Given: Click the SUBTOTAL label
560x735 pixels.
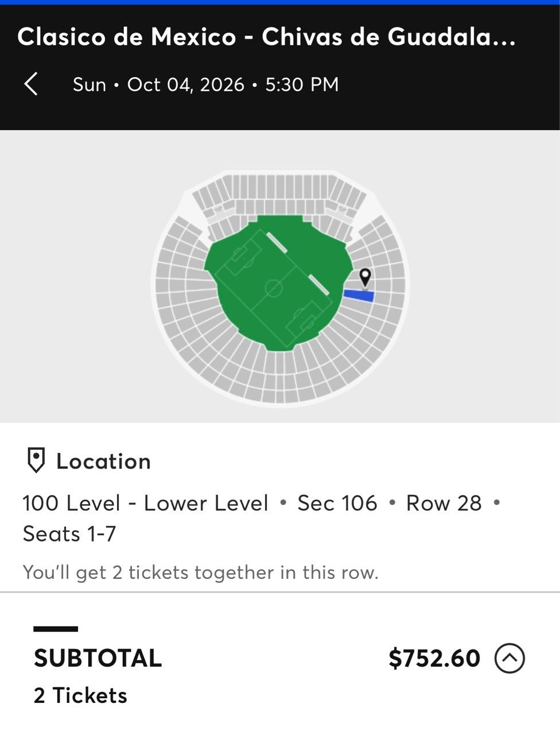Looking at the screenshot, I should 98,658.
